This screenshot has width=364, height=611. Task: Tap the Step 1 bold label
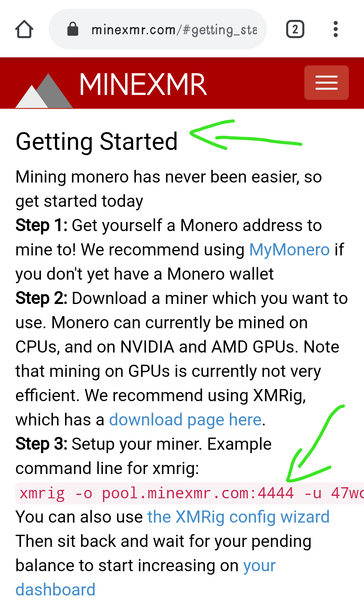(42, 225)
